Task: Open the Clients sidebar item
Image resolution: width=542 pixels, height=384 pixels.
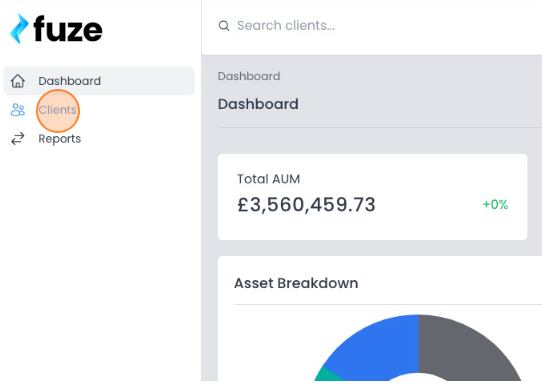Action: pos(99,110)
